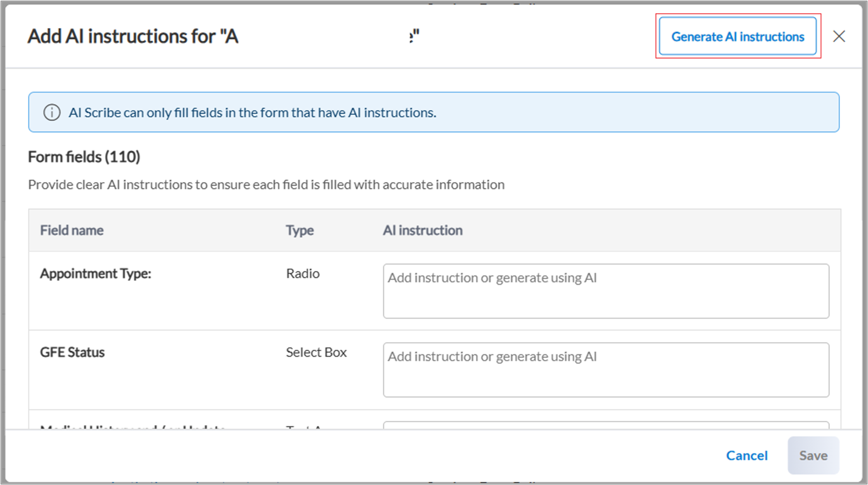Click the 'Radio' type label

[x=303, y=274]
